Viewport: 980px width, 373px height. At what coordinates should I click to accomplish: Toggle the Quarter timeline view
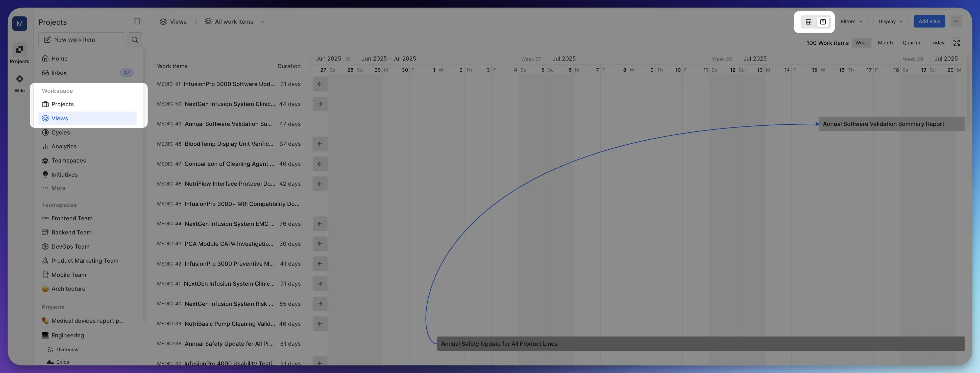(x=912, y=43)
